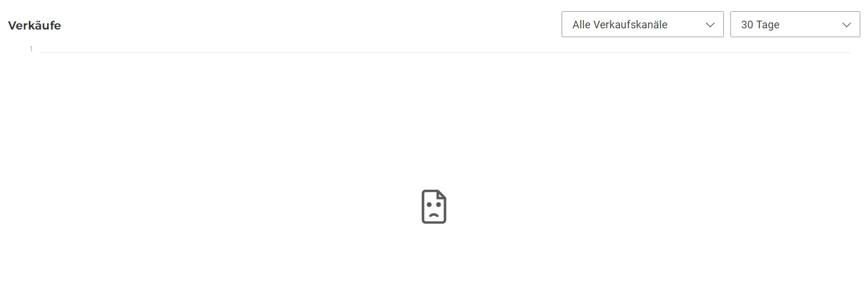The height and width of the screenshot is (300, 868).
Task: Open the Alle Verkaufskanäle dropdown
Action: pyautogui.click(x=642, y=24)
